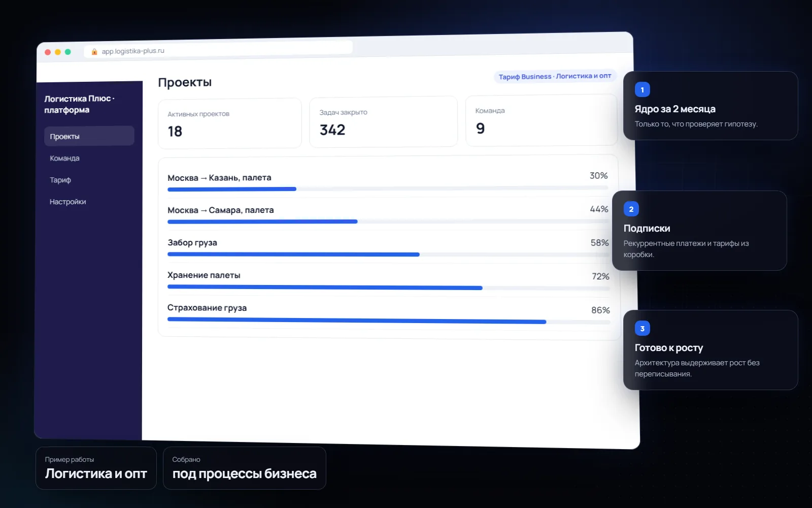Select the Команда stat card showing 9

(542, 120)
